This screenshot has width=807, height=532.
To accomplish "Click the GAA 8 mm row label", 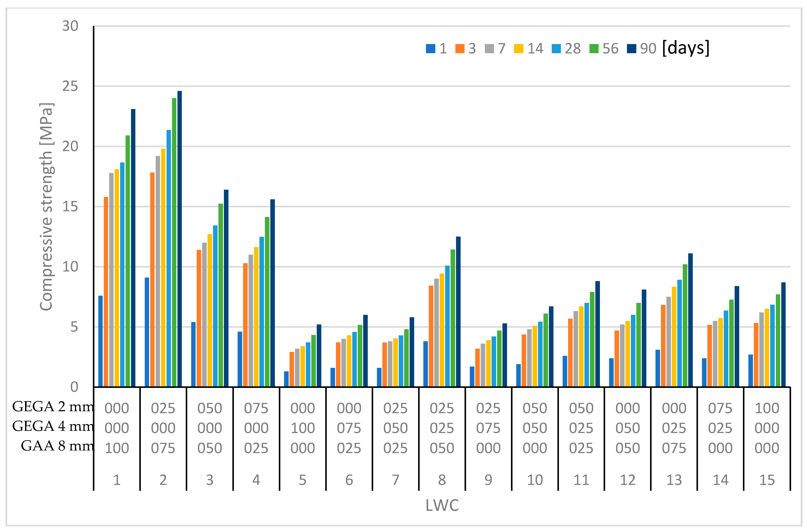I will [57, 446].
